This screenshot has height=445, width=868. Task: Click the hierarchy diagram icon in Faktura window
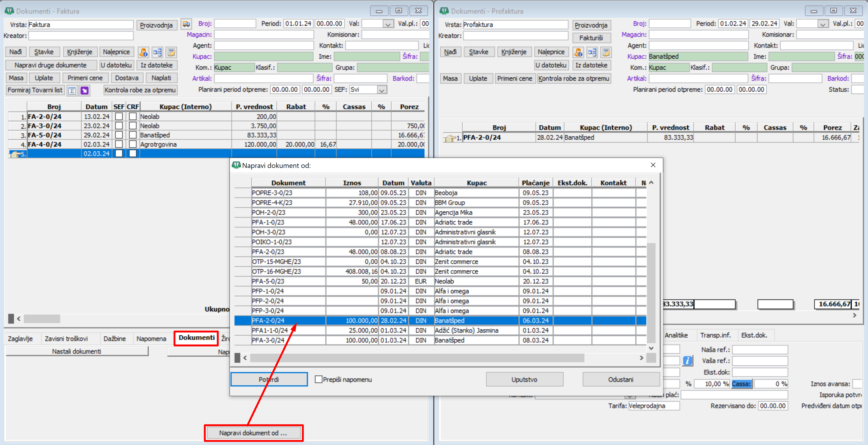[x=157, y=52]
